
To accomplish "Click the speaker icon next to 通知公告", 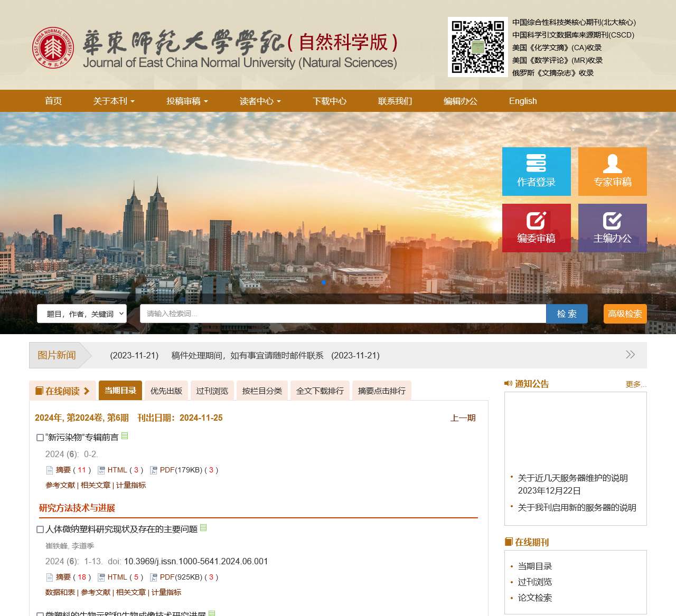I will (x=508, y=383).
